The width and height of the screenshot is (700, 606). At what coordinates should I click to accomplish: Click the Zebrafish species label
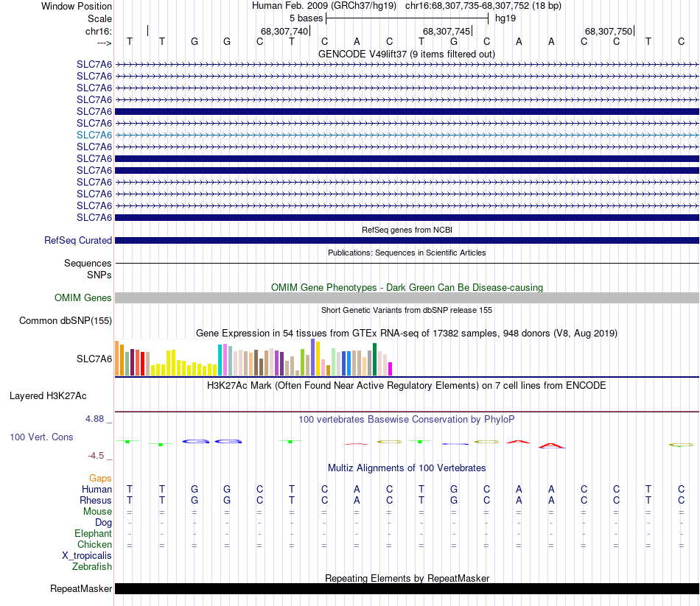click(x=92, y=566)
